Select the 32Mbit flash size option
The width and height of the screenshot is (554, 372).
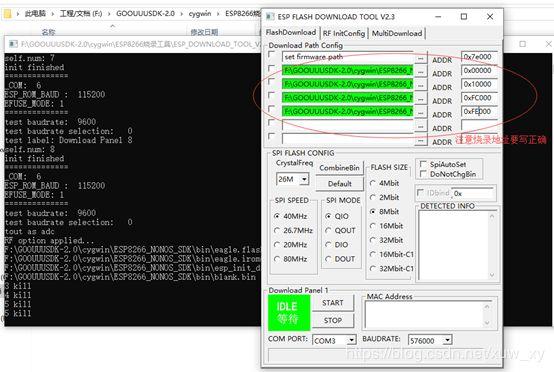[373, 240]
